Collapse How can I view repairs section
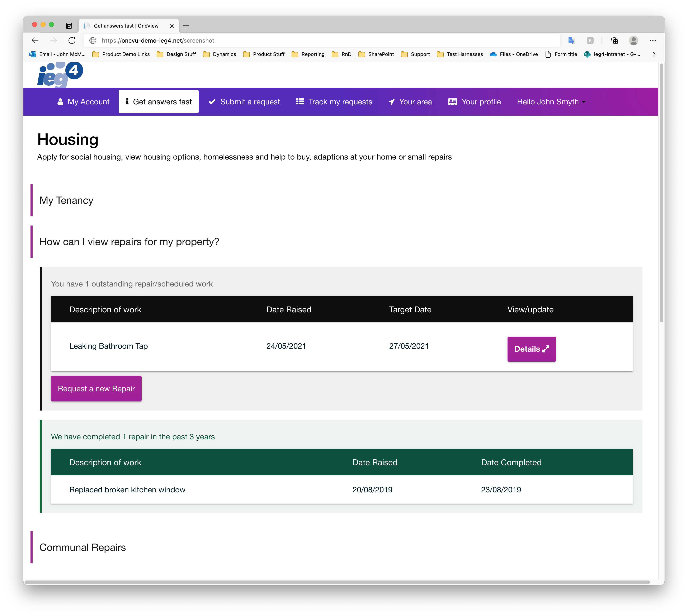The width and height of the screenshot is (688, 616). 129,242
